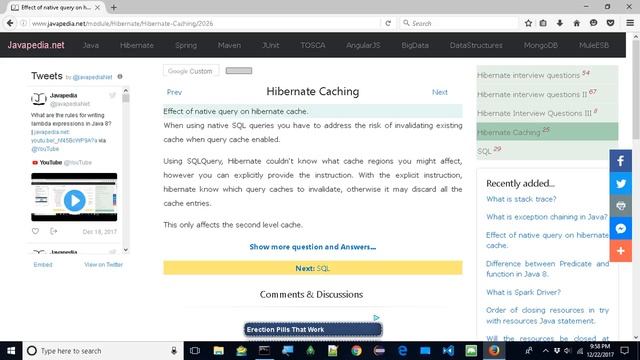640x360 pixels.
Task: Click View on Twitter link
Action: coord(103,264)
